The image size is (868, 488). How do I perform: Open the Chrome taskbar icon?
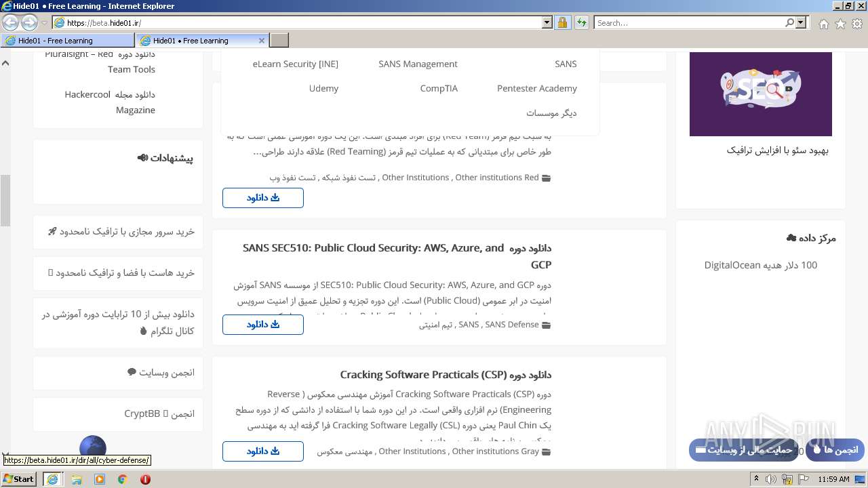(x=123, y=479)
